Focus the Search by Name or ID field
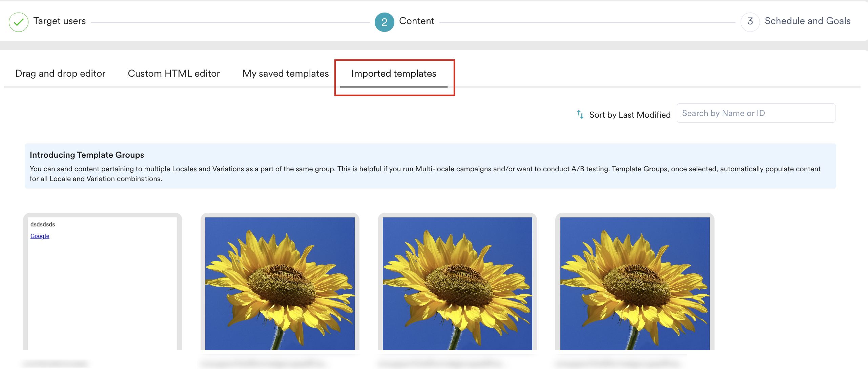Screen dimensions: 868x369 [x=756, y=113]
